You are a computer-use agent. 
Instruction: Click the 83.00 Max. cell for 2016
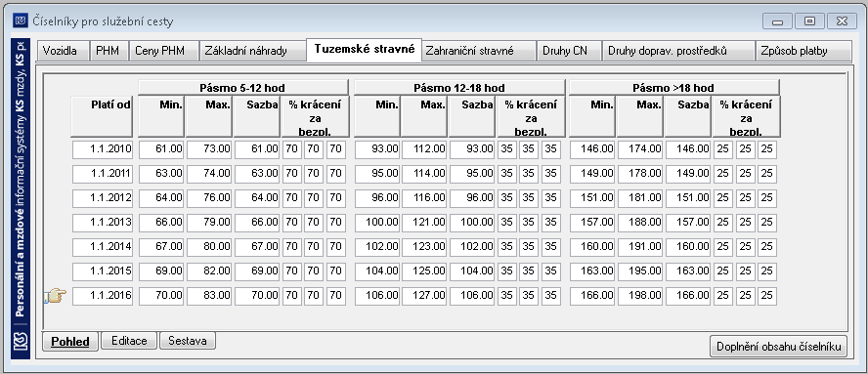point(209,296)
